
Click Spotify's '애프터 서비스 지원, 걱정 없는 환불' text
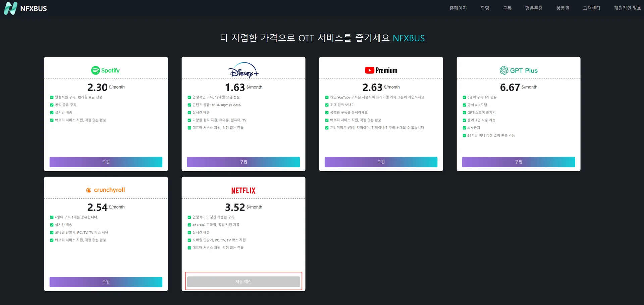pyautogui.click(x=80, y=120)
